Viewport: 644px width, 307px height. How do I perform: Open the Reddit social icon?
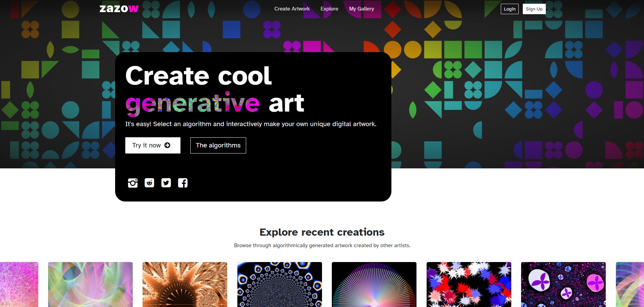(x=149, y=183)
